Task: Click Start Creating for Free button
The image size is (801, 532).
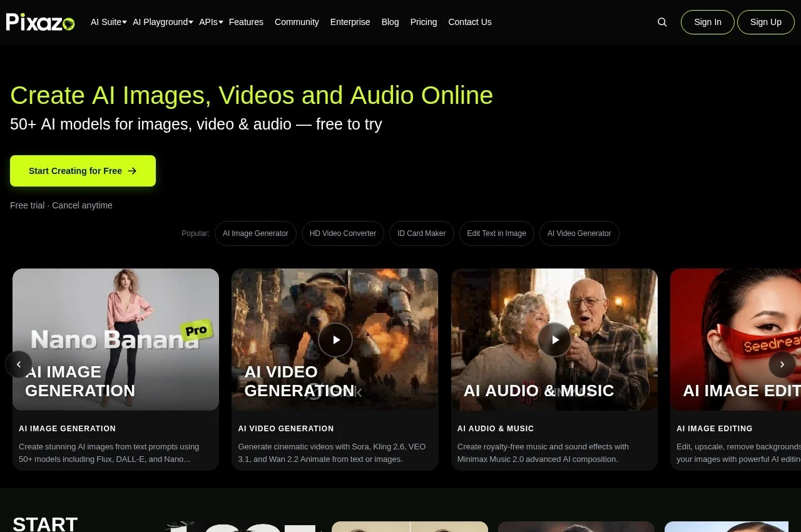Action: (83, 171)
